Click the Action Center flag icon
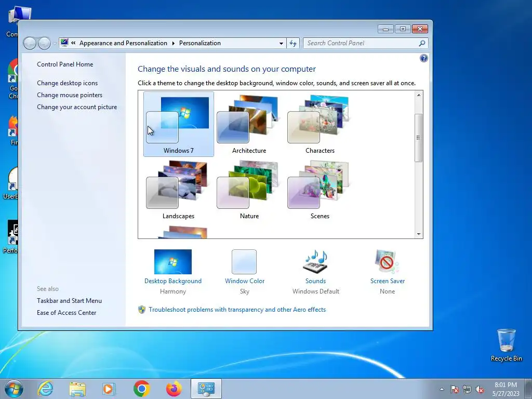 pyautogui.click(x=455, y=389)
